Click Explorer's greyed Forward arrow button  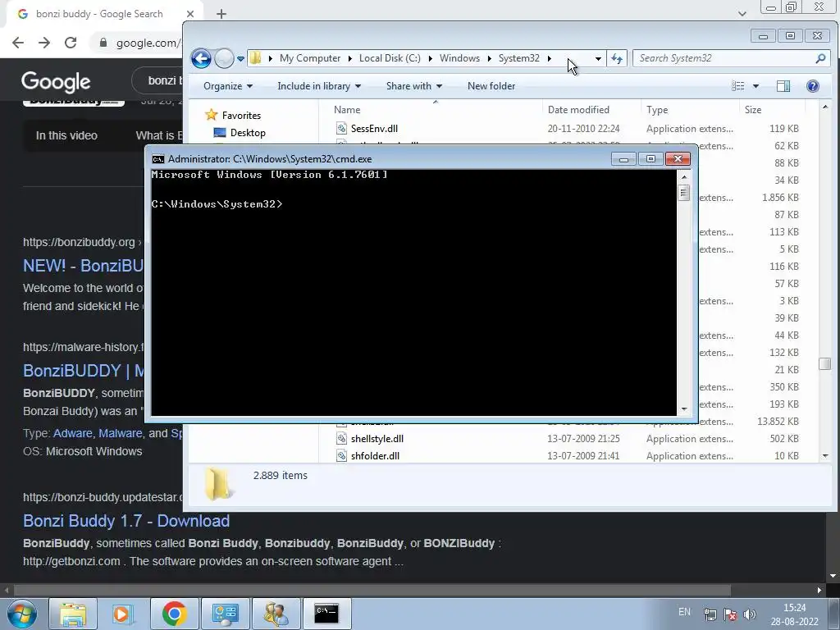click(x=224, y=58)
